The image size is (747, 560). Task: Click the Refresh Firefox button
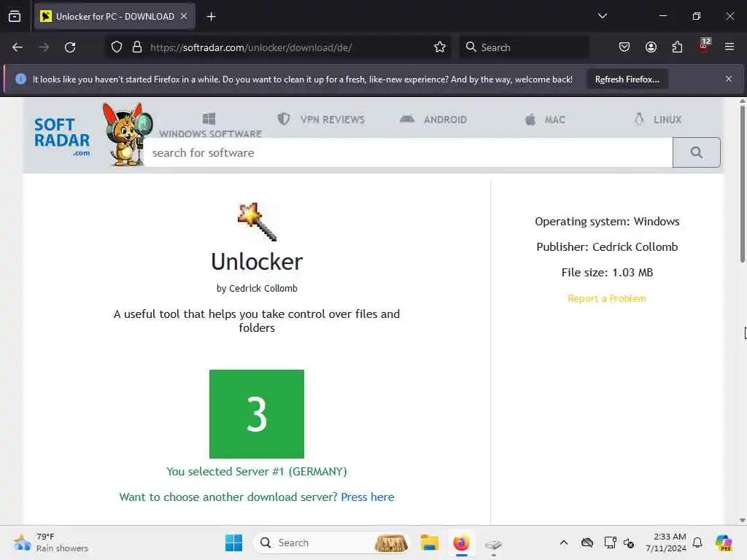tap(627, 79)
